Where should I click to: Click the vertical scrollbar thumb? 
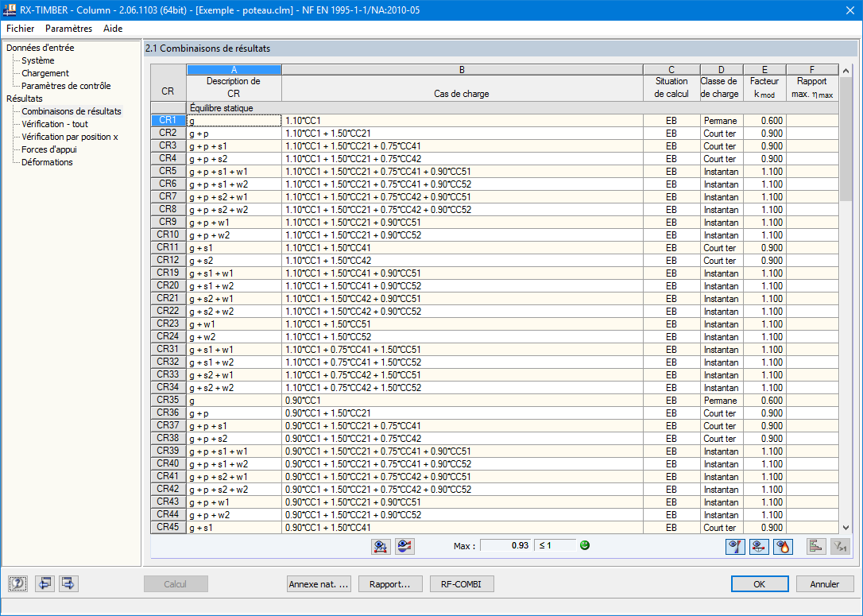pyautogui.click(x=846, y=138)
